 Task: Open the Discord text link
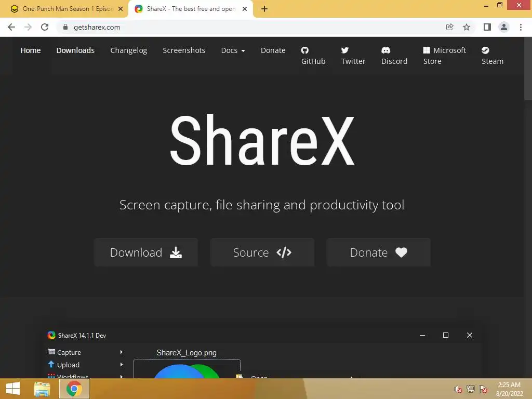click(394, 61)
